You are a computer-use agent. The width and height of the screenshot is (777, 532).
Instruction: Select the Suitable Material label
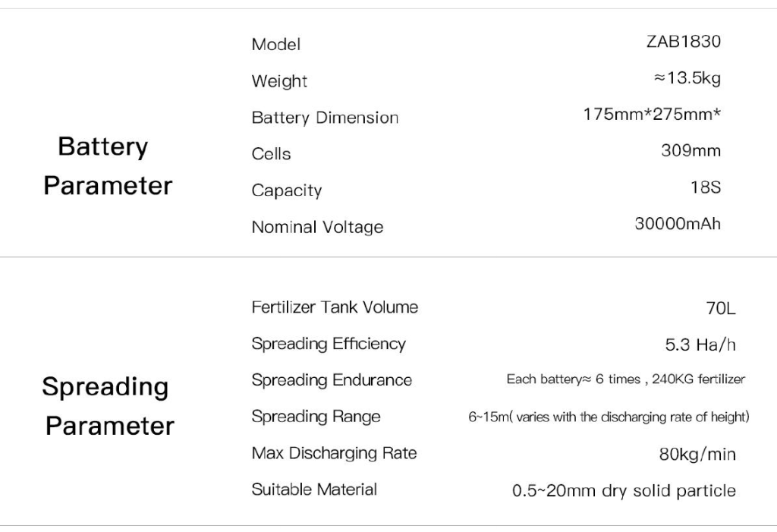(314, 490)
